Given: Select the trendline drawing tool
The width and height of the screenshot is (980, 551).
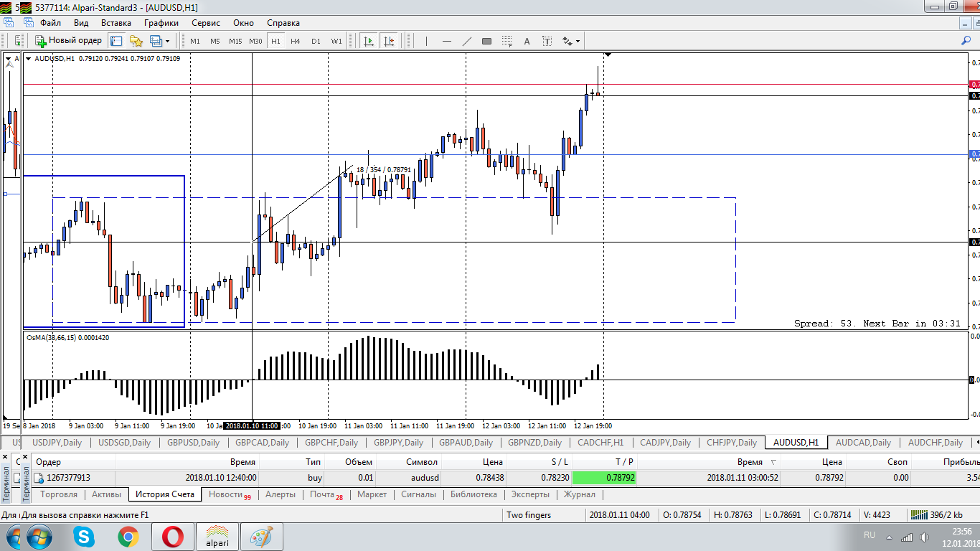Looking at the screenshot, I should (x=467, y=41).
